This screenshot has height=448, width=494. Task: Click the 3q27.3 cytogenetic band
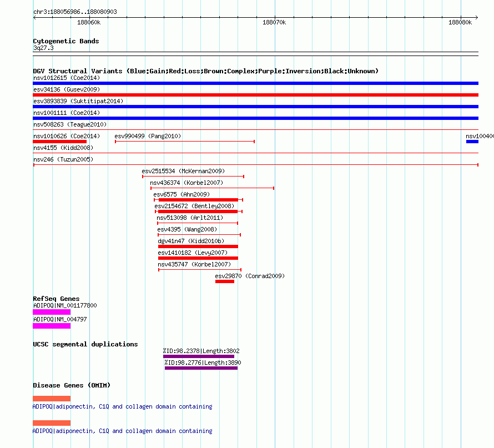[255, 54]
